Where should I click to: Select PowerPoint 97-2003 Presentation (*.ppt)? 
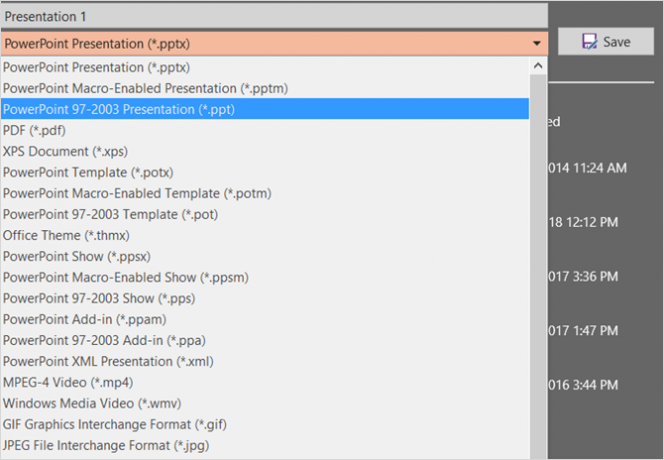pos(265,109)
